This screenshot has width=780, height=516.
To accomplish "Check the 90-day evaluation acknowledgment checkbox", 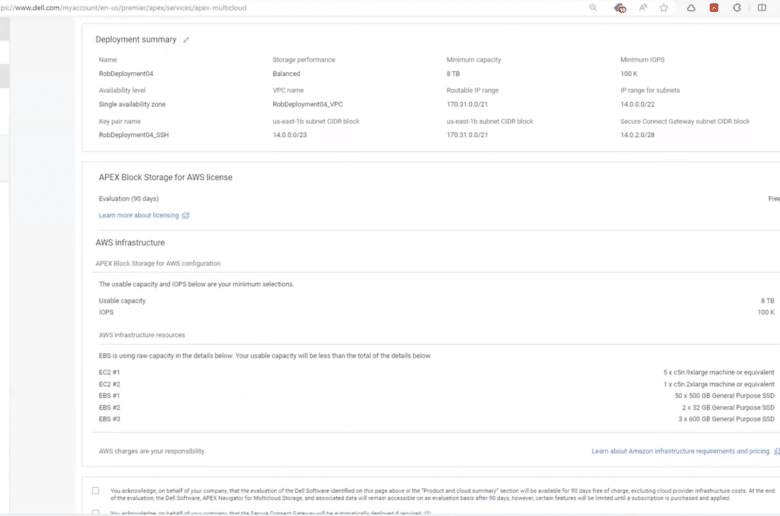I will coord(96,491).
